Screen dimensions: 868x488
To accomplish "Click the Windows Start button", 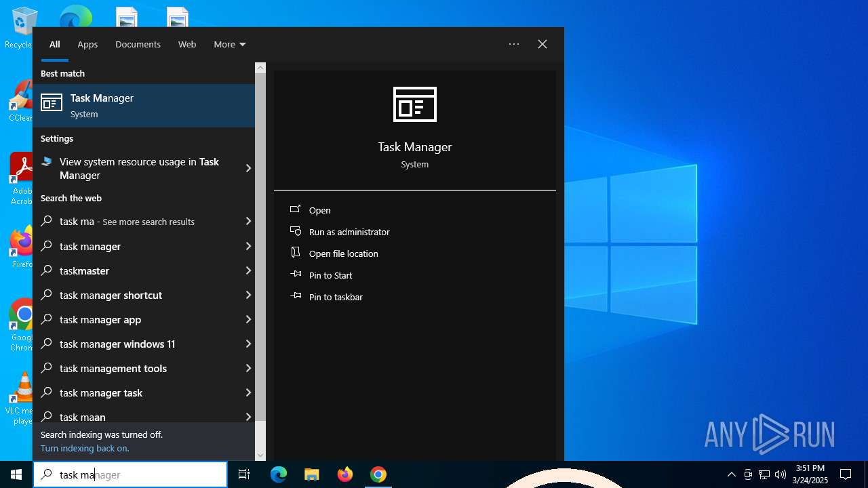I will tap(16, 474).
